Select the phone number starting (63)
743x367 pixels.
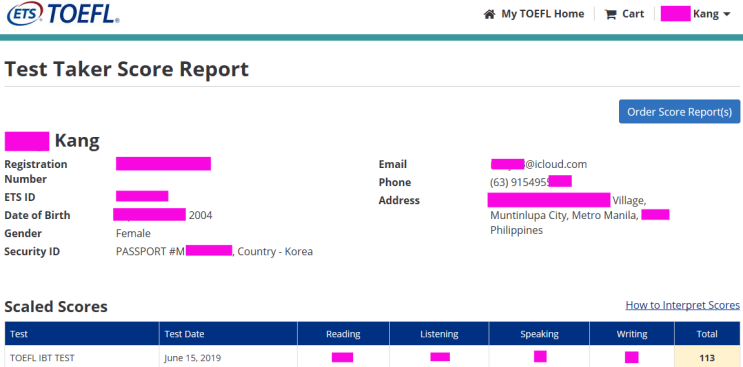pyautogui.click(x=520, y=182)
